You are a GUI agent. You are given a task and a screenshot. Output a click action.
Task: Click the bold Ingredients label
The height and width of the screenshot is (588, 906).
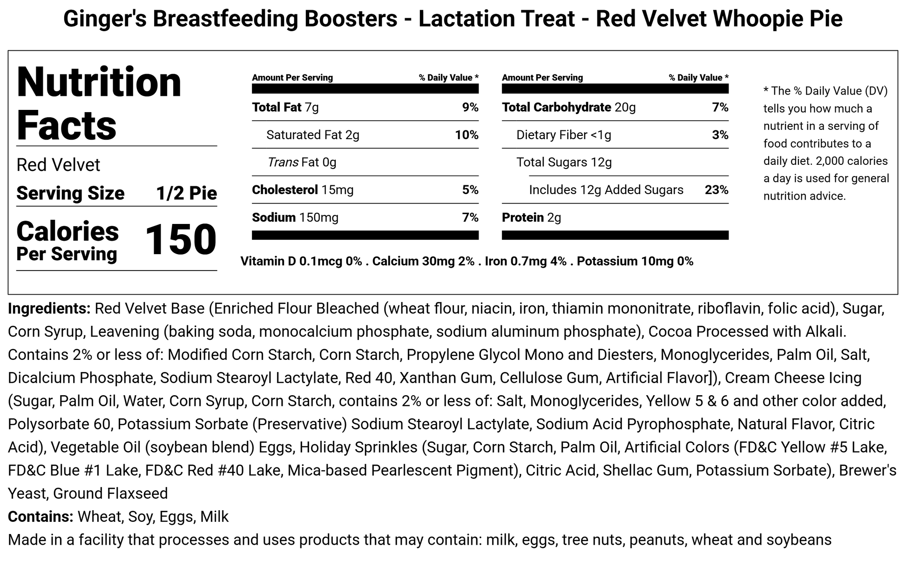tap(49, 309)
